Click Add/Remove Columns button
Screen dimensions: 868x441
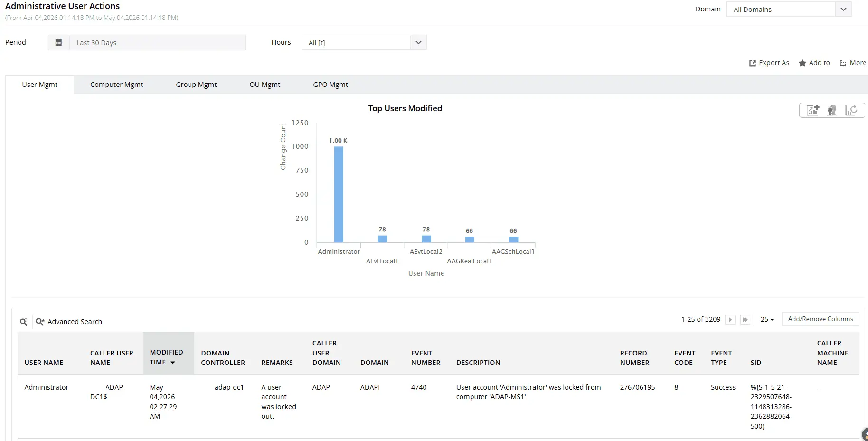point(821,319)
